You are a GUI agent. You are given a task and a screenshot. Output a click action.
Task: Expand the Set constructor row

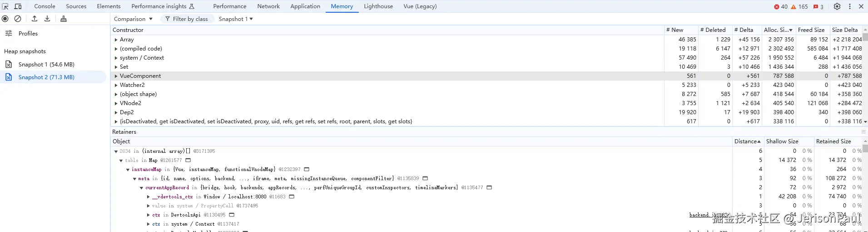point(116,67)
